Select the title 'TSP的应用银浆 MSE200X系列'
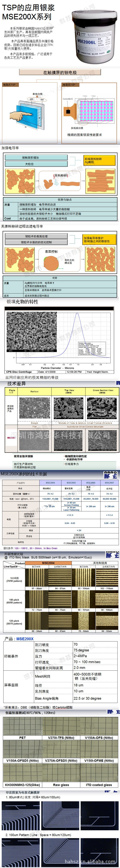Screen dimensions: 120x868 pos(28,12)
